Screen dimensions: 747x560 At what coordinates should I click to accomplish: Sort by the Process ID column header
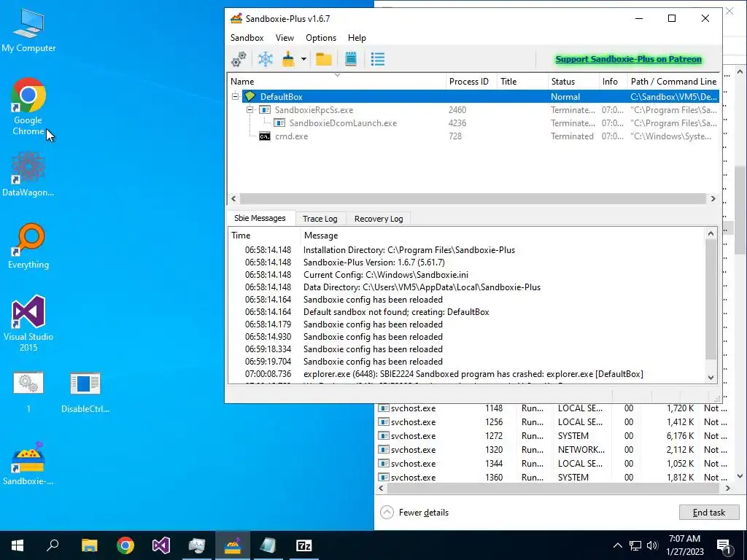click(471, 82)
